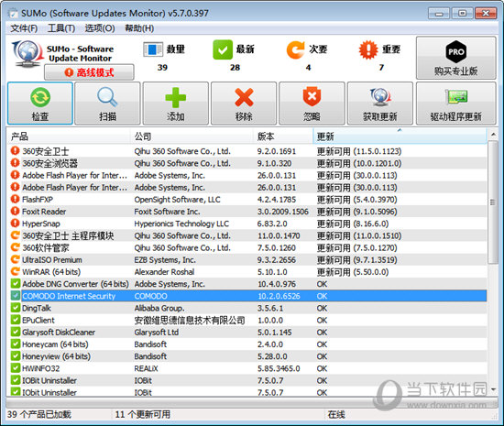Click green check of HWiNFO32 row
This screenshot has height=426, width=504.
(x=16, y=368)
